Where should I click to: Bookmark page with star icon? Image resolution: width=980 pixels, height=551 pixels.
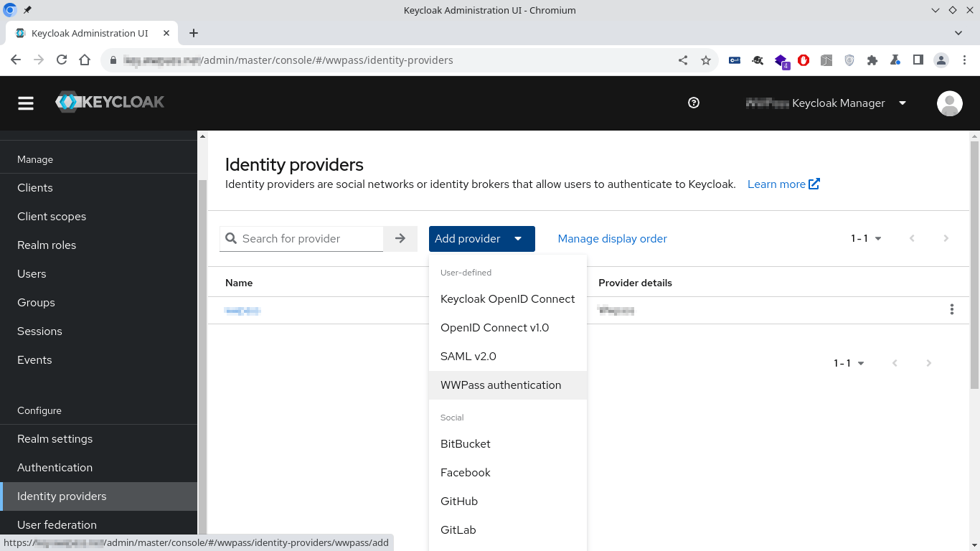706,60
